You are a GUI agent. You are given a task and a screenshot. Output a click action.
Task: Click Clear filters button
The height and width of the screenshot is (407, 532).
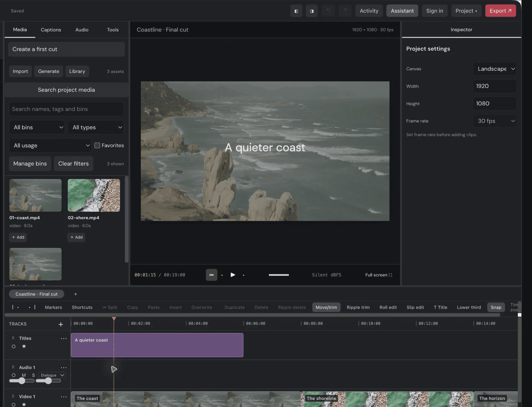(73, 164)
